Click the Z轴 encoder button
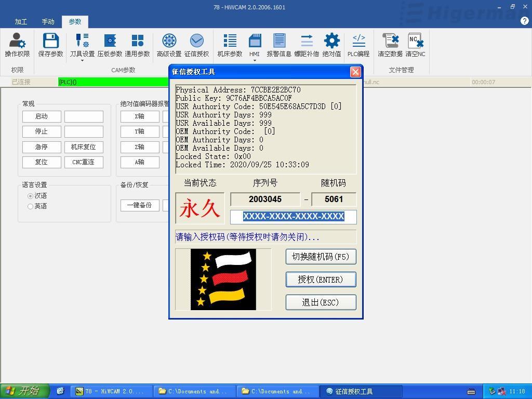 140,147
